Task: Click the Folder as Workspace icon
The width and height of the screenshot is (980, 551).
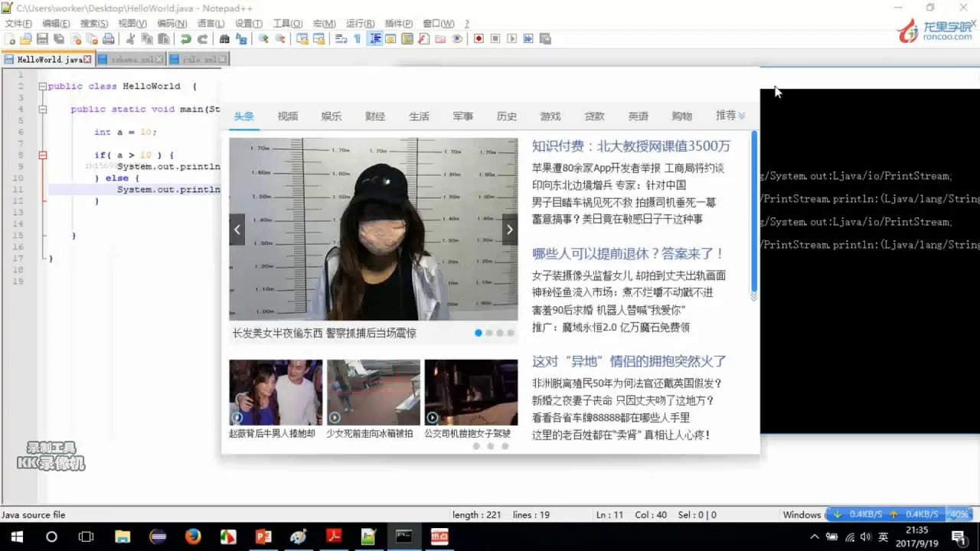Action: tap(441, 39)
